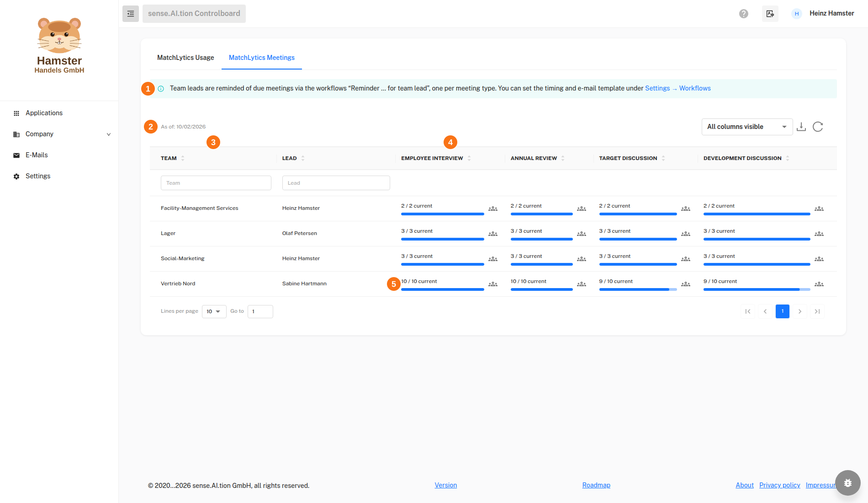The height and width of the screenshot is (503, 868).
Task: Go to the first page
Action: click(x=748, y=311)
